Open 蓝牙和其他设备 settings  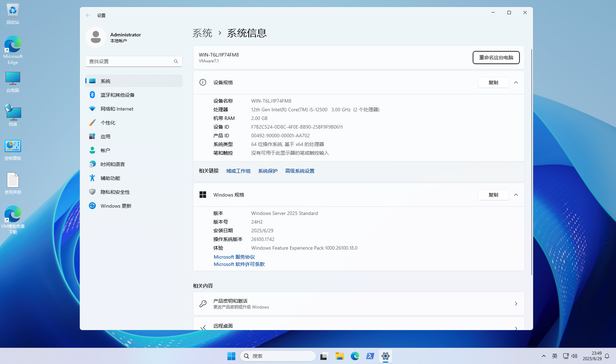(x=134, y=95)
